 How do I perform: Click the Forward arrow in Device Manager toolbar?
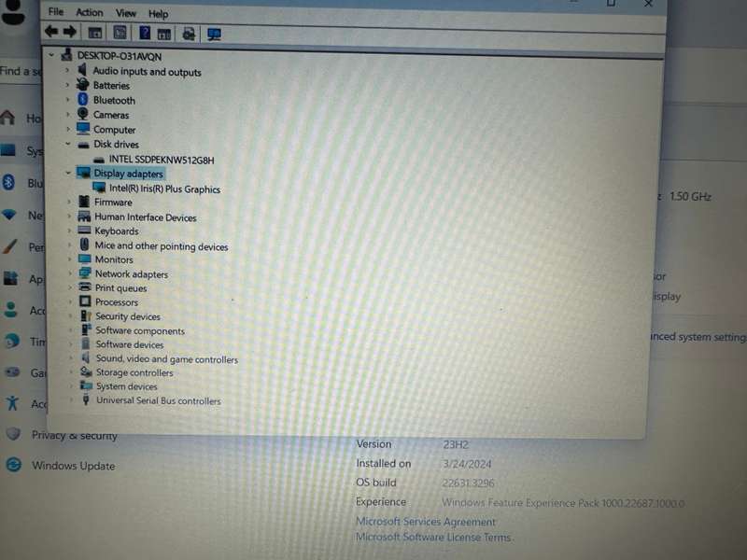(69, 32)
